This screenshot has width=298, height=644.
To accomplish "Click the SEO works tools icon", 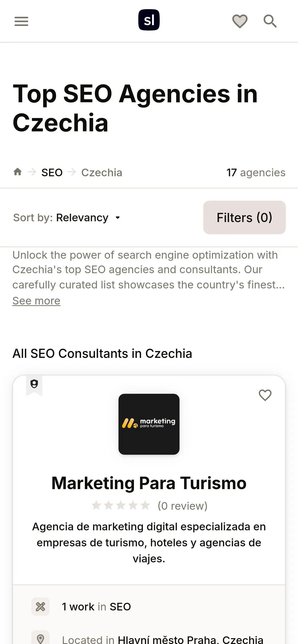I will 40,607.
